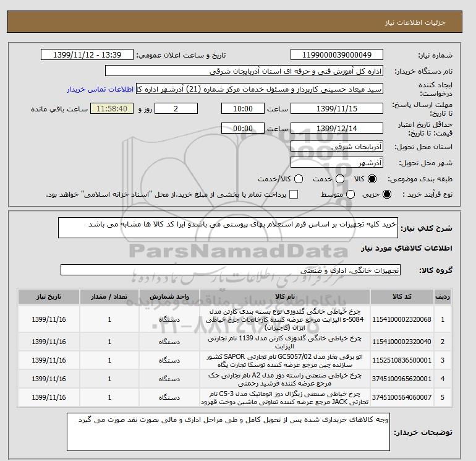Click column header کد کالا
This screenshot has width=476, height=461.
402,296
